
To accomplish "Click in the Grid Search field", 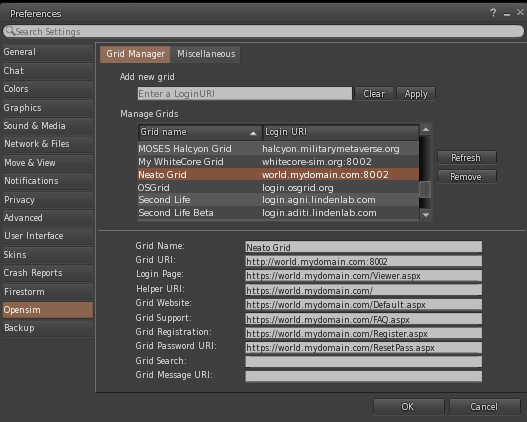I will (x=364, y=362).
